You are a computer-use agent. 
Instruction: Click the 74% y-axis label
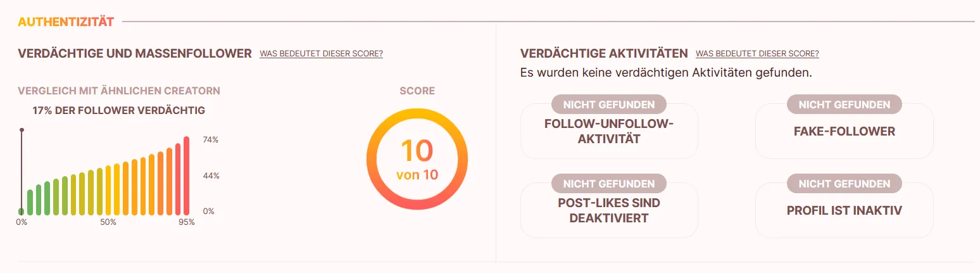coord(210,140)
